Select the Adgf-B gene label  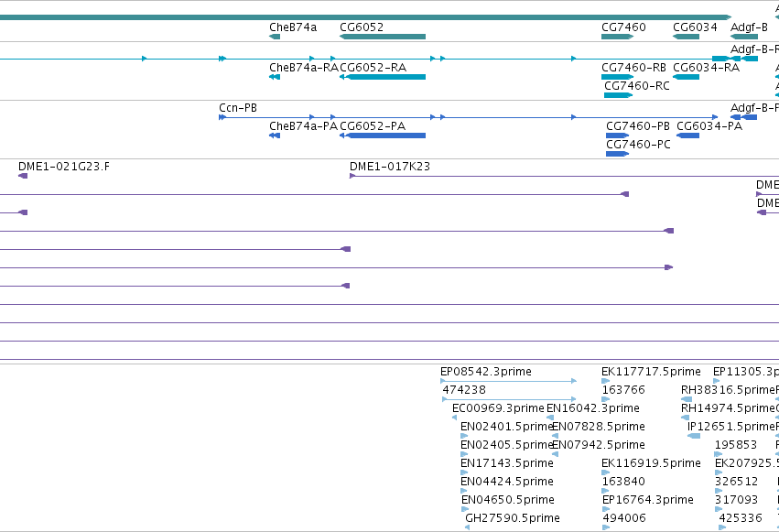[x=749, y=27]
